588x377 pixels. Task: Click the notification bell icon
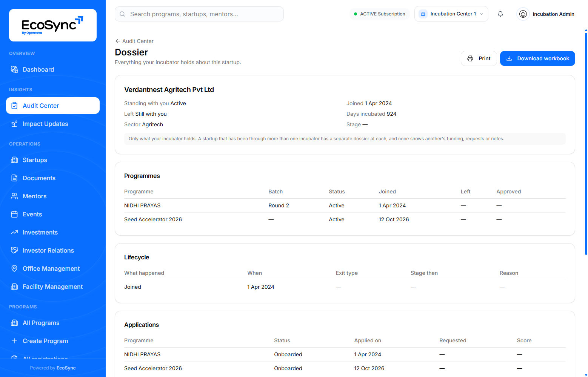[x=500, y=14]
